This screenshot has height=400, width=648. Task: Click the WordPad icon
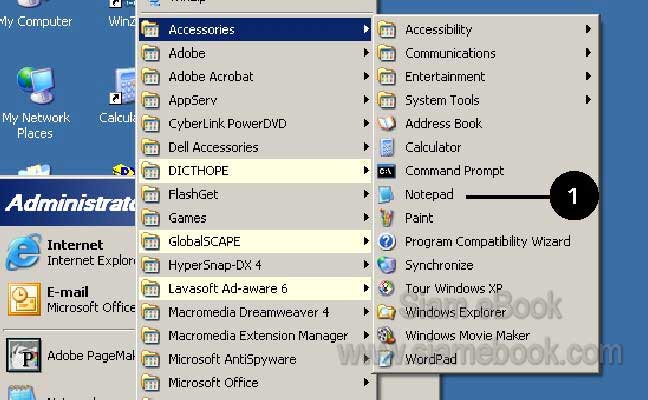click(386, 359)
